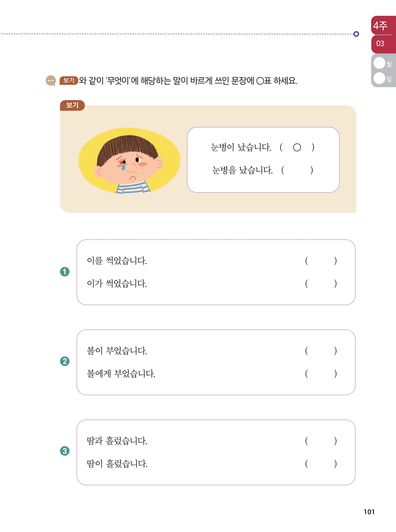Click the teal number 3 badge
Viewport: 396px width, 532px height.
65,451
